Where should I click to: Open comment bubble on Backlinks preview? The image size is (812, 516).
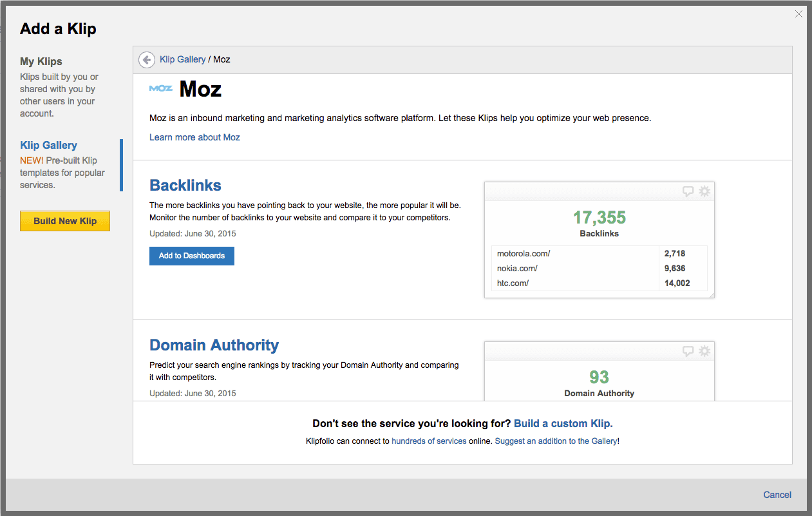point(688,191)
